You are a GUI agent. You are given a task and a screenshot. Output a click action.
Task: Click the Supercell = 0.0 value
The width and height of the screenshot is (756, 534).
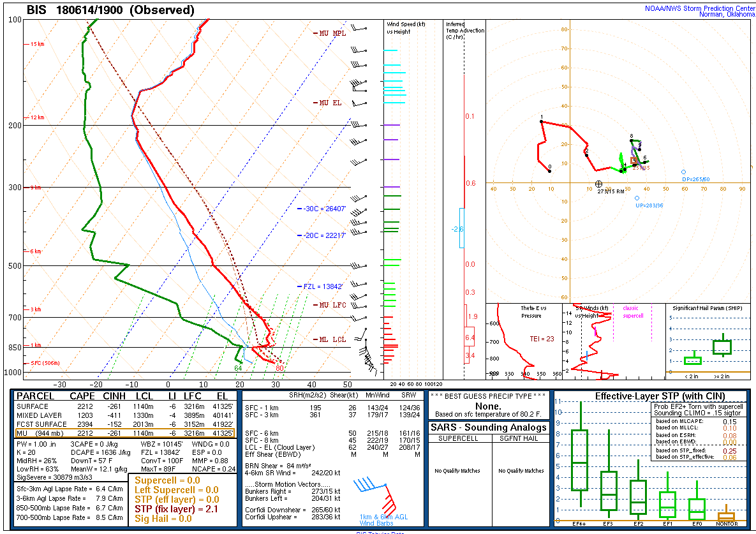click(167, 480)
